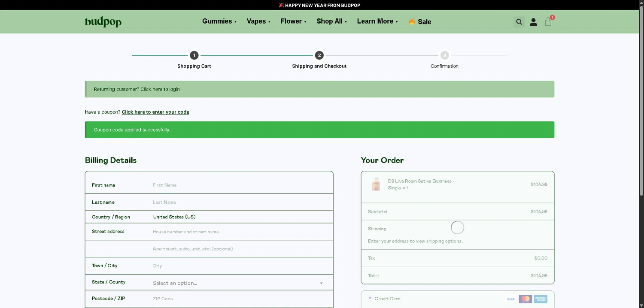Expand the Flower menu
Image resolution: width=644 pixels, height=308 pixels.
pyautogui.click(x=293, y=21)
